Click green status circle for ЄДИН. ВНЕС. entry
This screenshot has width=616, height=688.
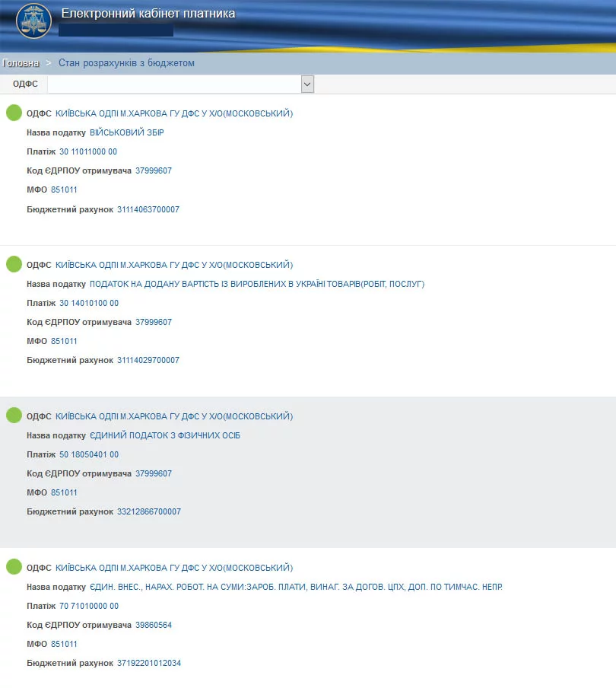(14, 566)
